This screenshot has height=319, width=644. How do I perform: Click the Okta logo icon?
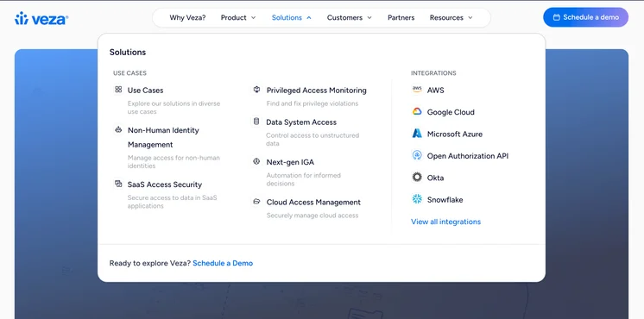(417, 177)
